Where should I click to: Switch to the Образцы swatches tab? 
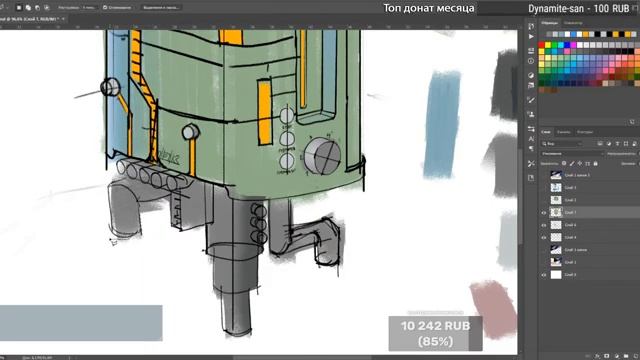click(549, 23)
